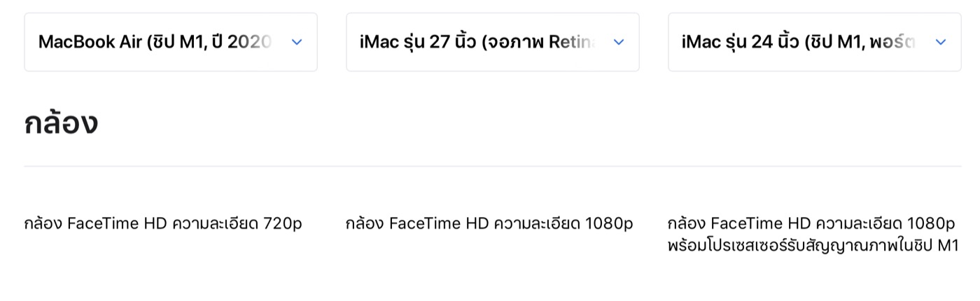This screenshot has height=301, width=980.
Task: Select the กล้อง section heading
Action: (61, 123)
